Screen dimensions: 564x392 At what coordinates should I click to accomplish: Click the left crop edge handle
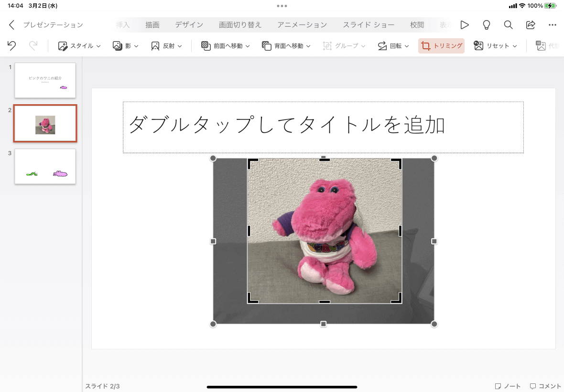(x=249, y=231)
